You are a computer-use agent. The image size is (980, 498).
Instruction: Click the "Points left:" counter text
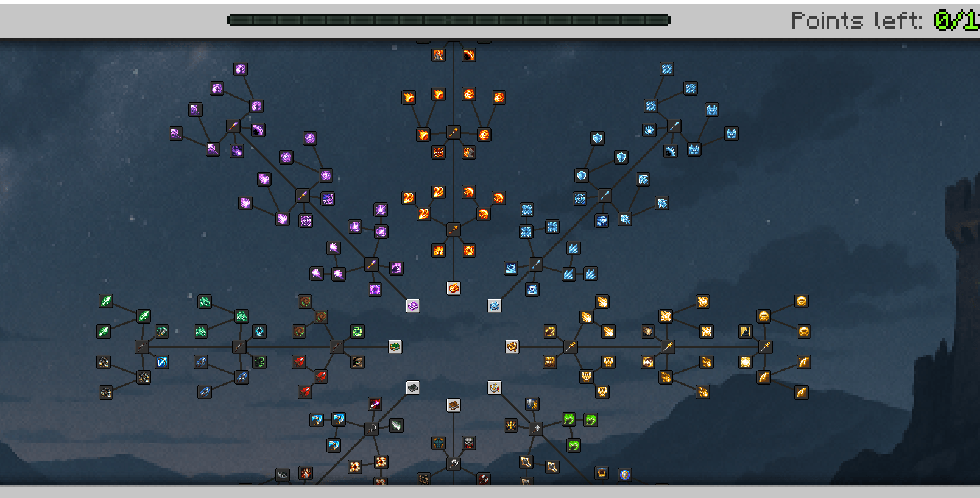[x=857, y=20]
